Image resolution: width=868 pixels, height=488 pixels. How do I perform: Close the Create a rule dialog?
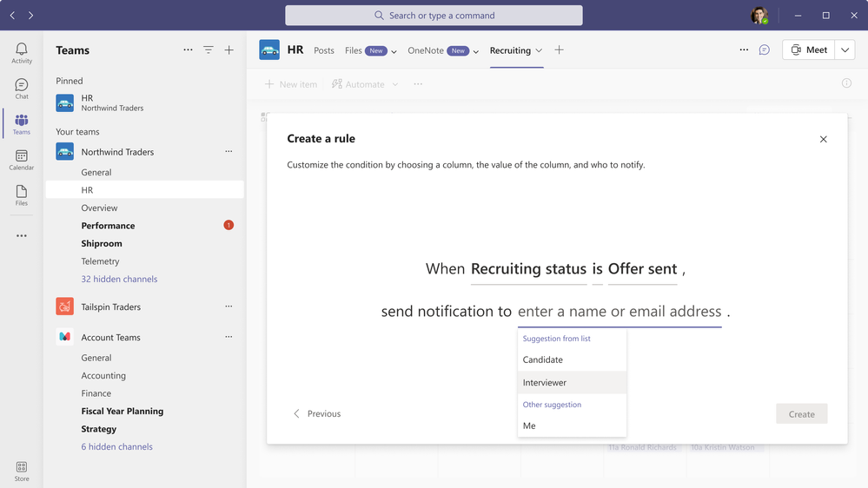click(x=823, y=139)
